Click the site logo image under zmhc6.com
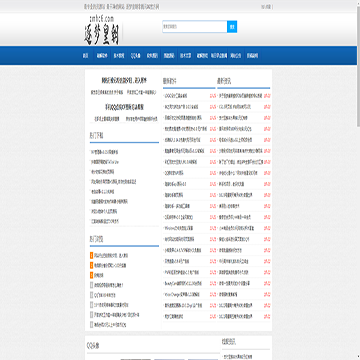 (x=102, y=31)
